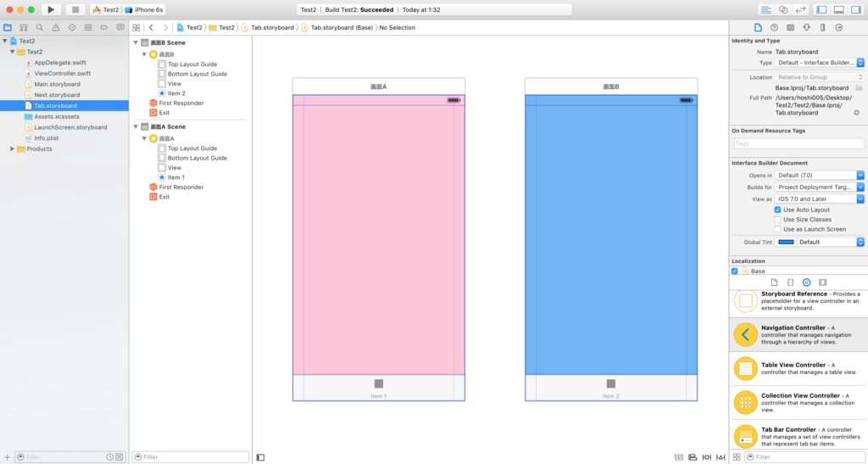The image size is (868, 464).
Task: Show the Media library
Action: (x=822, y=282)
